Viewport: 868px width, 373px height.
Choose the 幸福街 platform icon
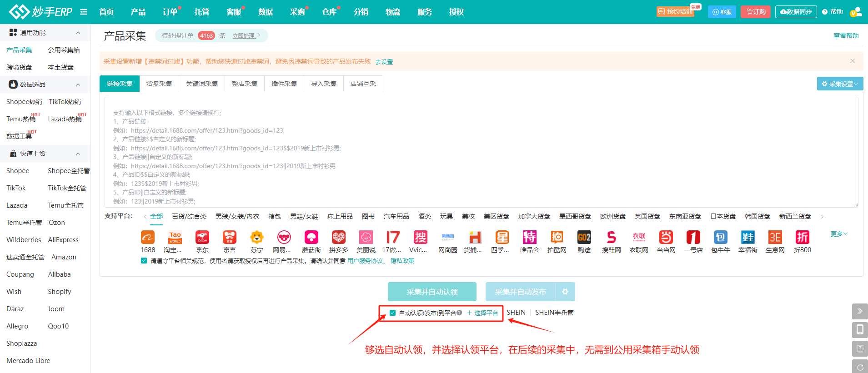[748, 237]
